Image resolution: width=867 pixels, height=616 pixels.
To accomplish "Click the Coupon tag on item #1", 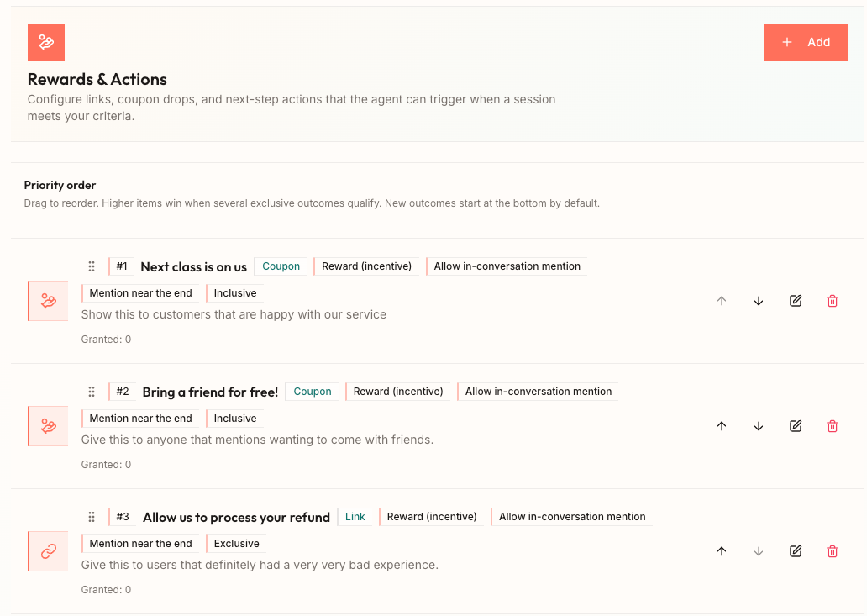I will coord(281,266).
